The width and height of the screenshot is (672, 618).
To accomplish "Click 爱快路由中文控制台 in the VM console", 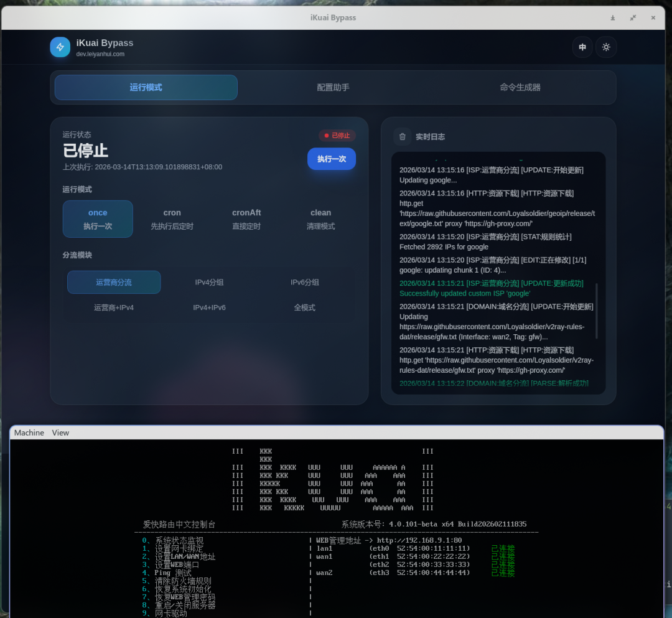I will click(x=179, y=524).
